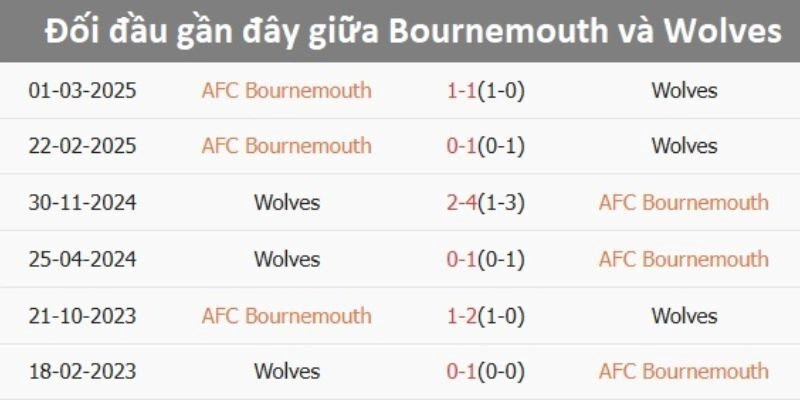The image size is (800, 400).
Task: Open AFC Bournemouth link in 22-02-2025 row
Action: pos(286,146)
